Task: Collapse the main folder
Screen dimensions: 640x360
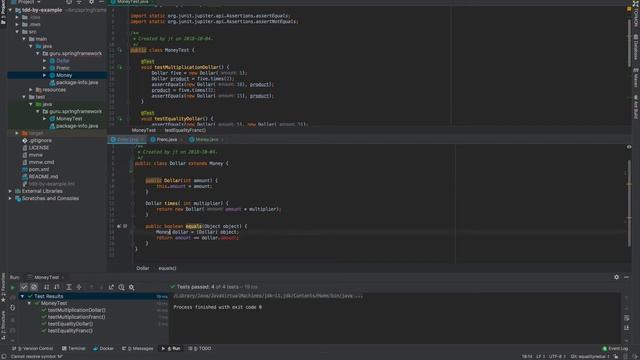Action: pos(24,39)
